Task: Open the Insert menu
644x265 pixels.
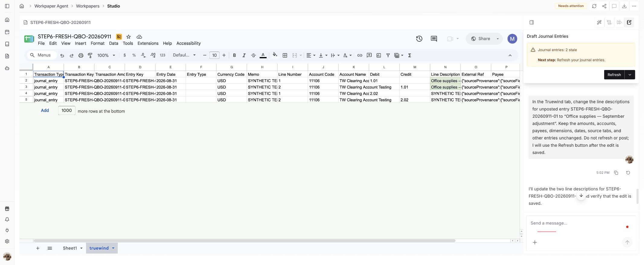Action: pos(81,43)
